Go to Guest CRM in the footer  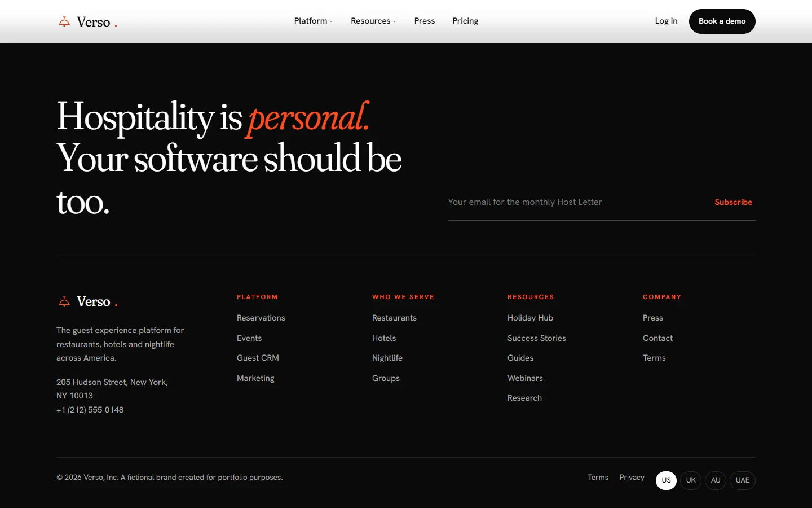point(258,358)
